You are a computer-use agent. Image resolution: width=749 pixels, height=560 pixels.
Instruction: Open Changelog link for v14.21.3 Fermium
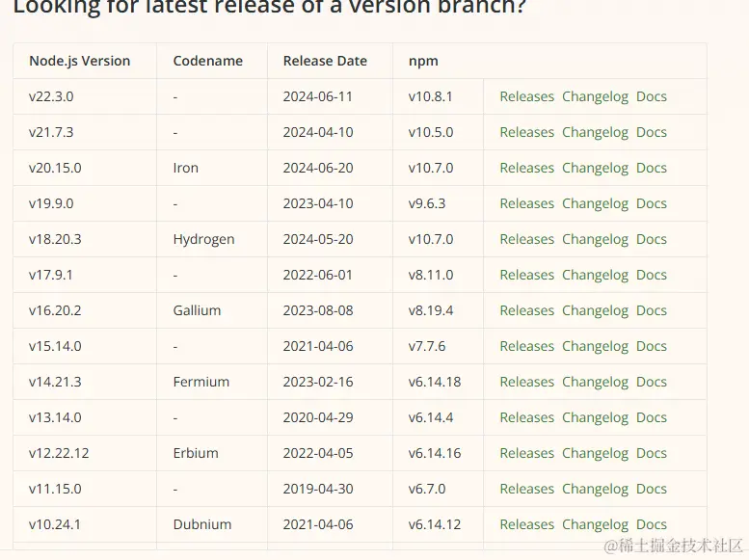(x=595, y=383)
